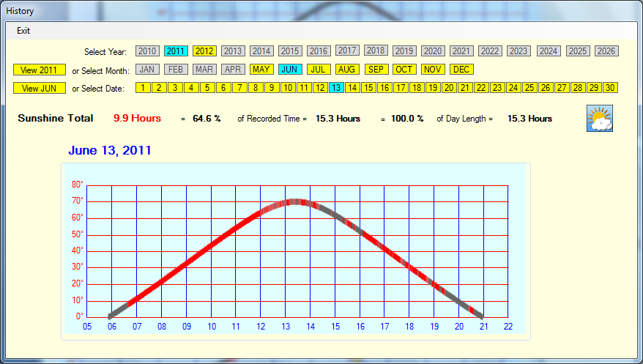The height and width of the screenshot is (364, 643).
Task: Choose the APR month button
Action: point(233,70)
